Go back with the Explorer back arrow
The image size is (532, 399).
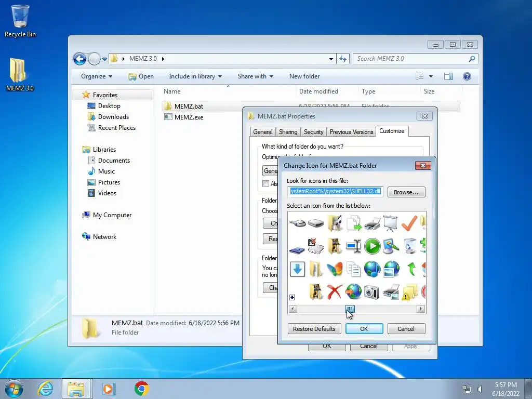79,59
